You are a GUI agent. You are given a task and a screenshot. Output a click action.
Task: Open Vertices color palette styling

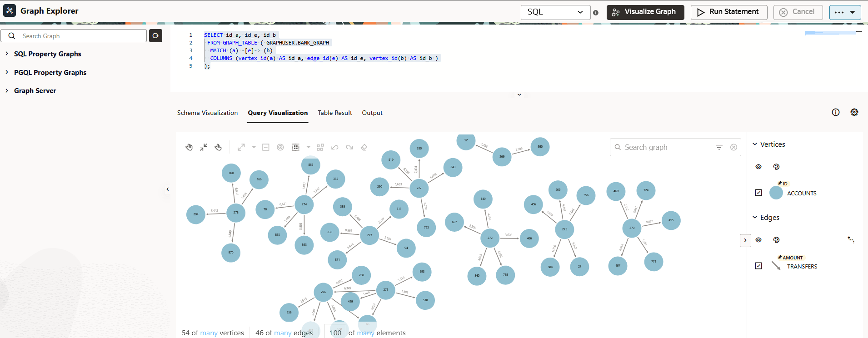(x=776, y=167)
